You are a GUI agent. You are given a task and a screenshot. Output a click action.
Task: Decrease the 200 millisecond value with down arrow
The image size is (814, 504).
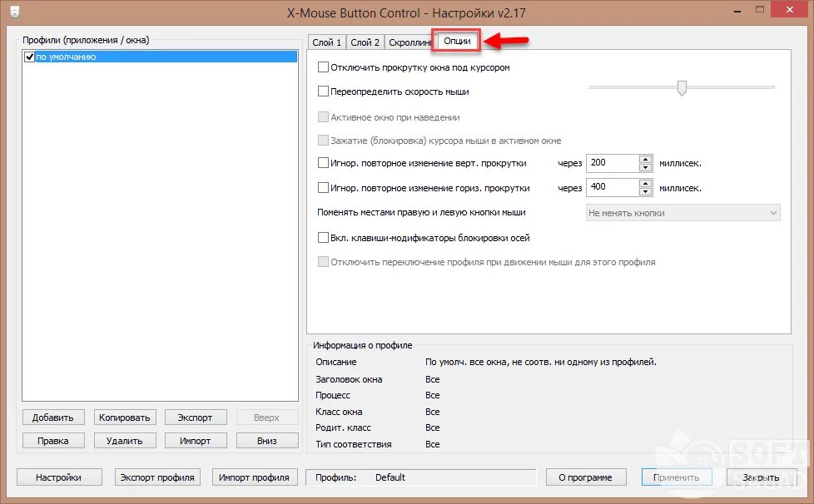point(645,167)
